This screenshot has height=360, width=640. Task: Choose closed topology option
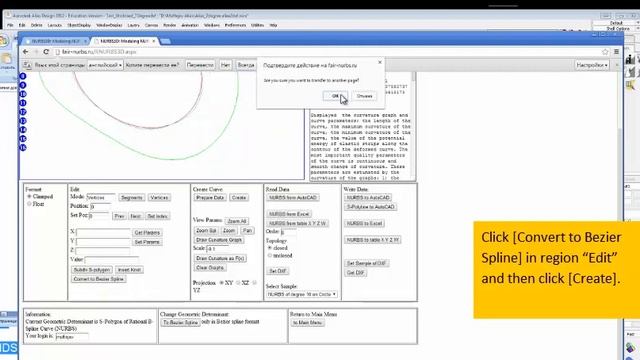pyautogui.click(x=269, y=248)
